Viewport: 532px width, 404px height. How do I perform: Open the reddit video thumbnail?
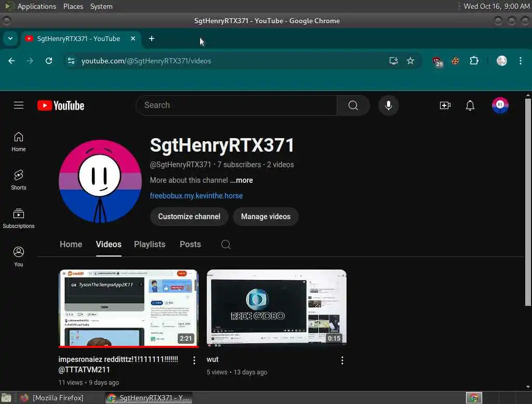[x=128, y=308]
